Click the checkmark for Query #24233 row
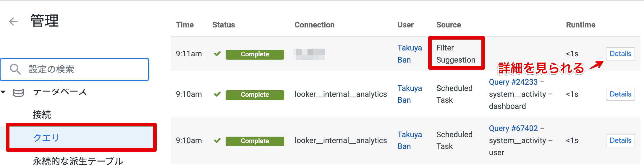Viewport: 644px width, 167px height. tap(217, 94)
